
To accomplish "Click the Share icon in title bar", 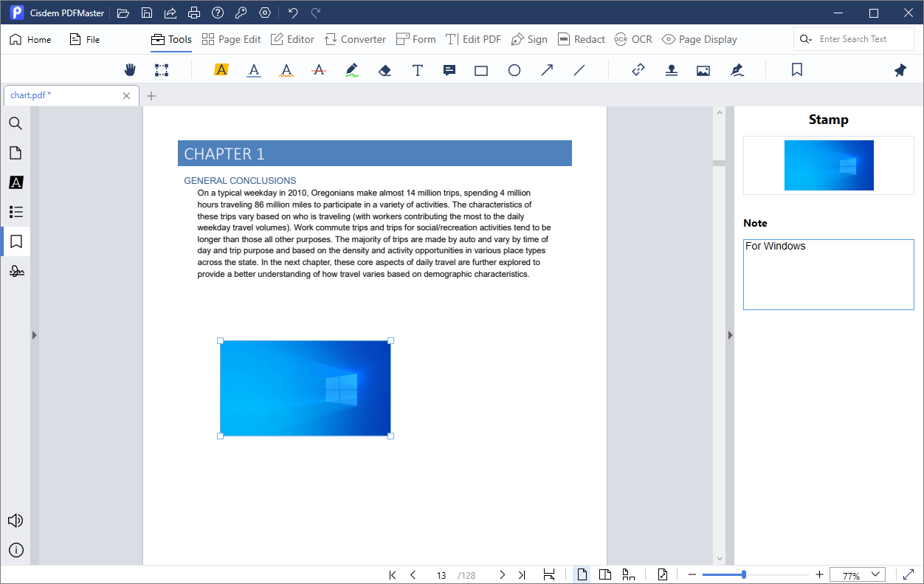I will 170,13.
